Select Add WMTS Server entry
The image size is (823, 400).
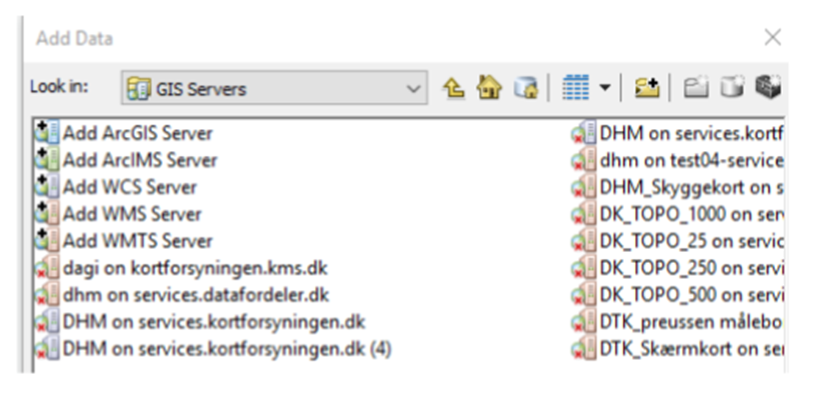[123, 240]
